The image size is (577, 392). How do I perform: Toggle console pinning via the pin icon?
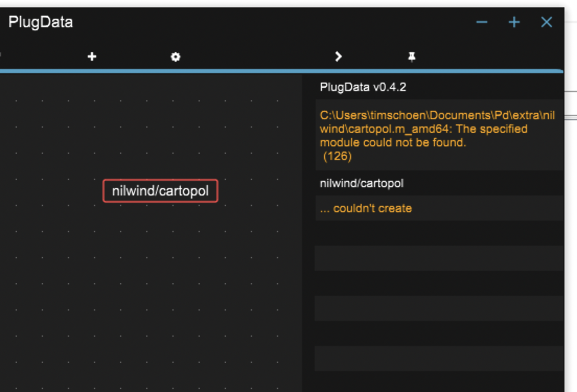(x=412, y=56)
